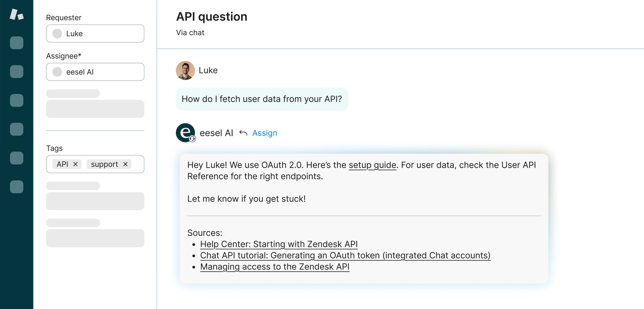Viewport: 644px width, 309px height.
Task: Click the third square sidebar icon
Action: [17, 100]
